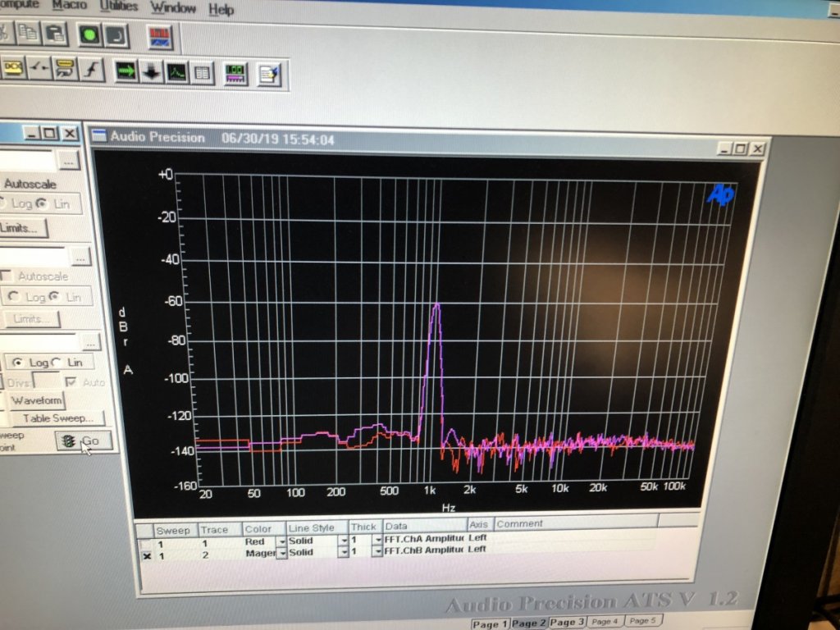The image size is (840, 630).
Task: Click the notepad with pencil icon
Action: 269,75
